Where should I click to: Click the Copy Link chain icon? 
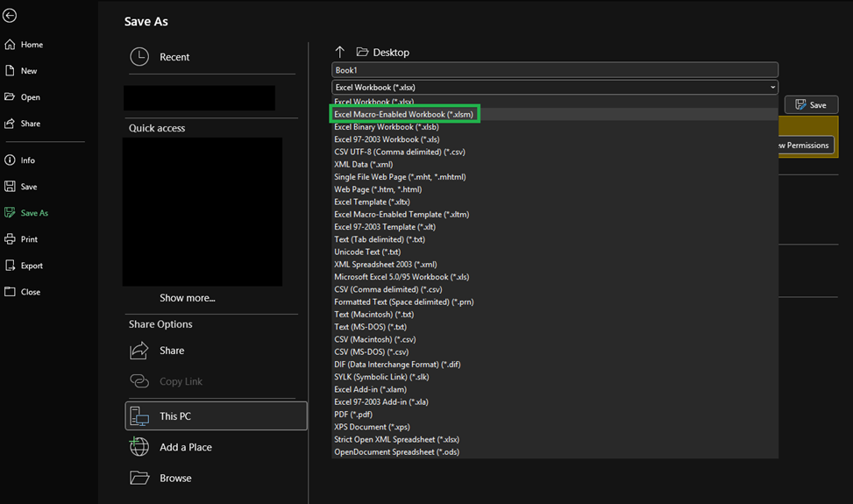[139, 381]
